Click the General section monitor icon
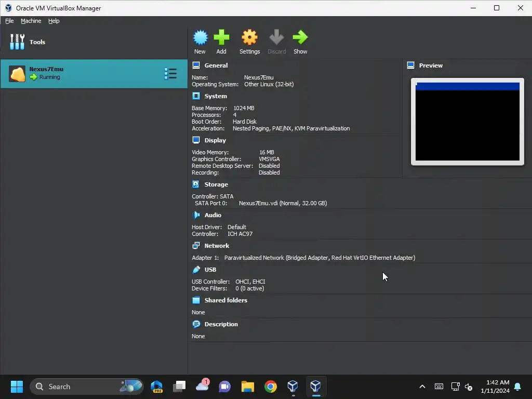The image size is (532, 399). tap(196, 65)
